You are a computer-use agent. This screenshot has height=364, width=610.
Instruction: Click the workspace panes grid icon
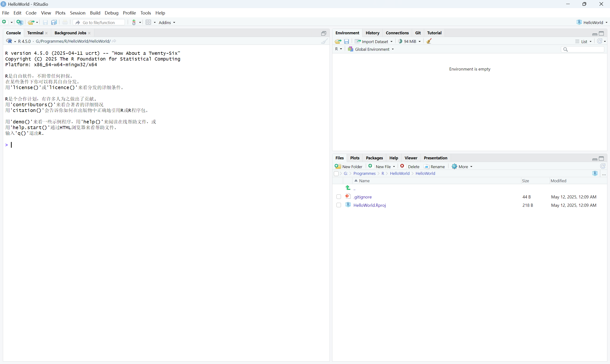(x=148, y=22)
